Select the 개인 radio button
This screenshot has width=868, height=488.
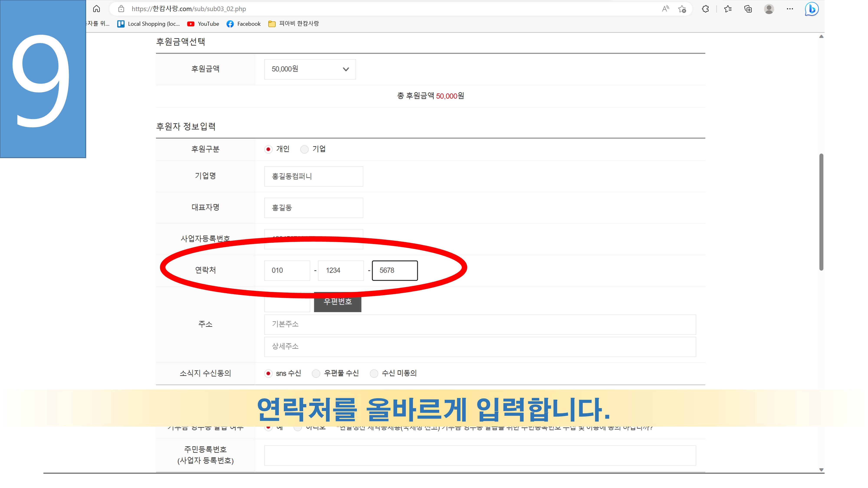click(268, 149)
